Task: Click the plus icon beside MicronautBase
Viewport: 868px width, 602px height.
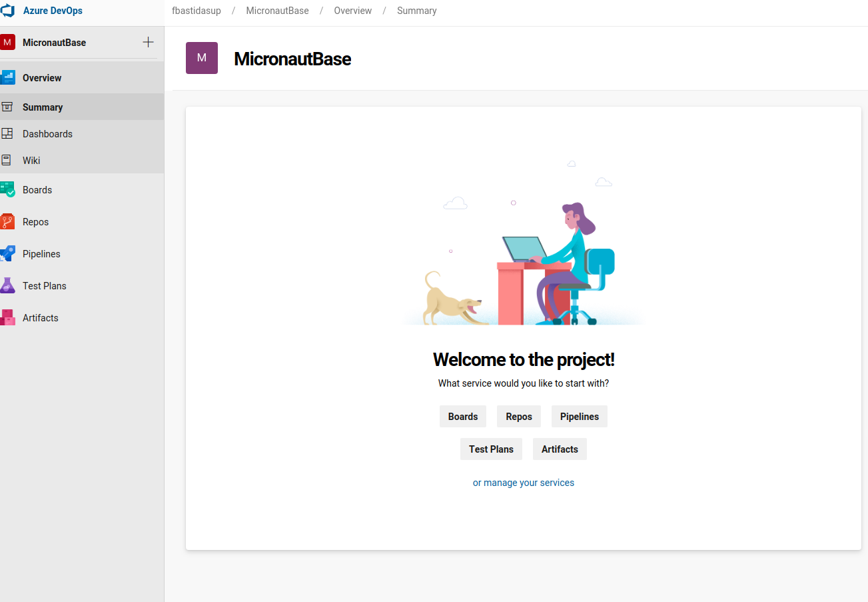Action: [148, 42]
